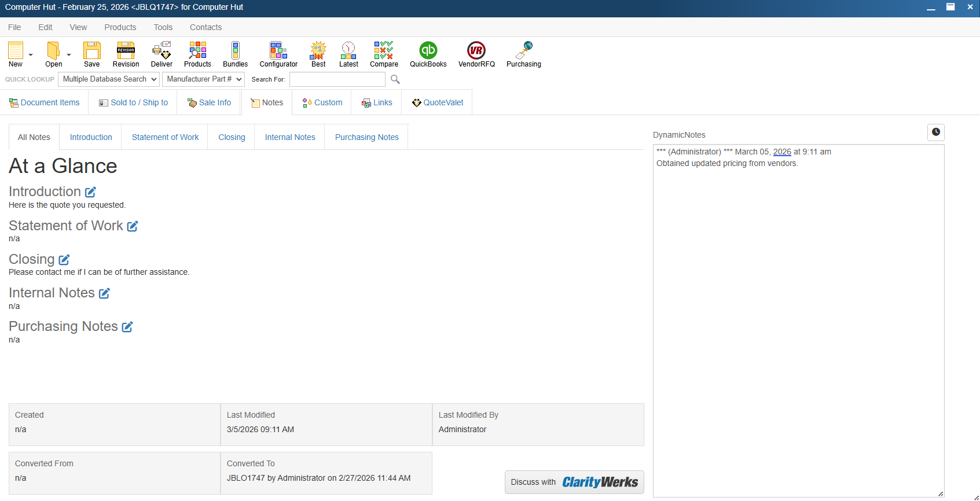
Task: Open the Bundles toolbar item
Action: tap(235, 54)
